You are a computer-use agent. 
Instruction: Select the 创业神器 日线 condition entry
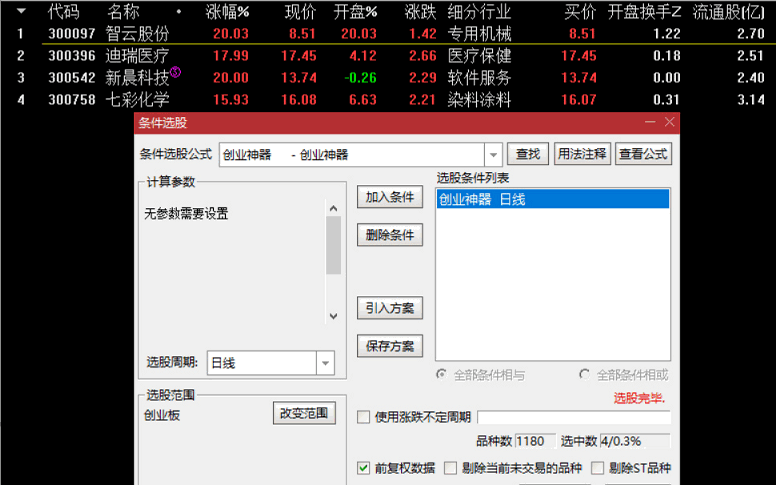(x=553, y=199)
